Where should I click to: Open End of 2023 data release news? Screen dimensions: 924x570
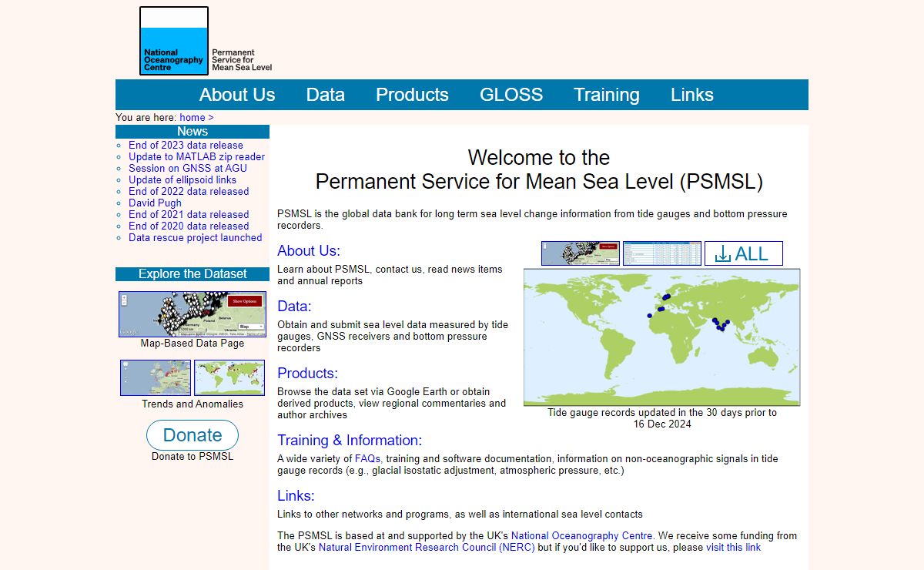click(186, 145)
